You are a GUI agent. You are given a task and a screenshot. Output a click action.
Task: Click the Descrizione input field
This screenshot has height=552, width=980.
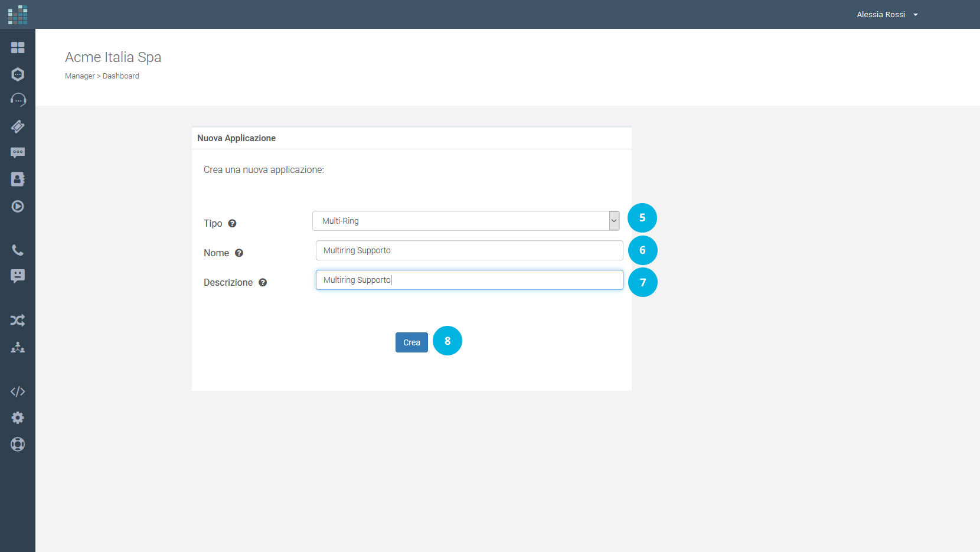tap(469, 280)
